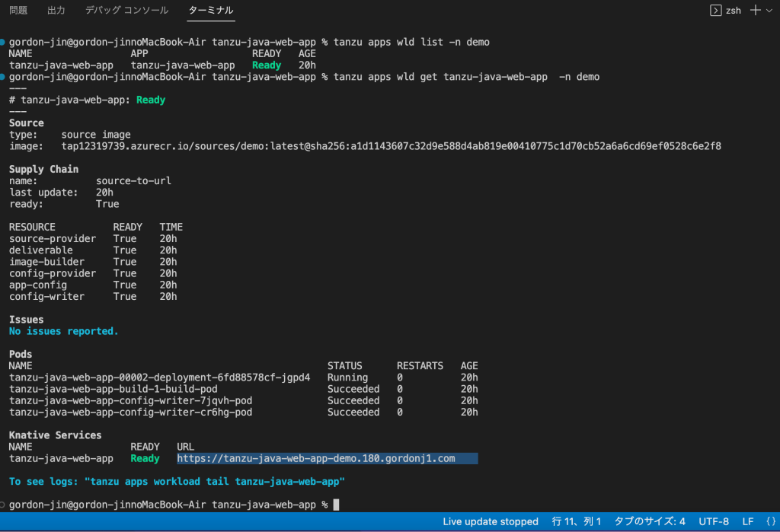The width and height of the screenshot is (780, 532).
Task: Open the tanzu-java-web-app-demo URL link
Action: [x=315, y=458]
